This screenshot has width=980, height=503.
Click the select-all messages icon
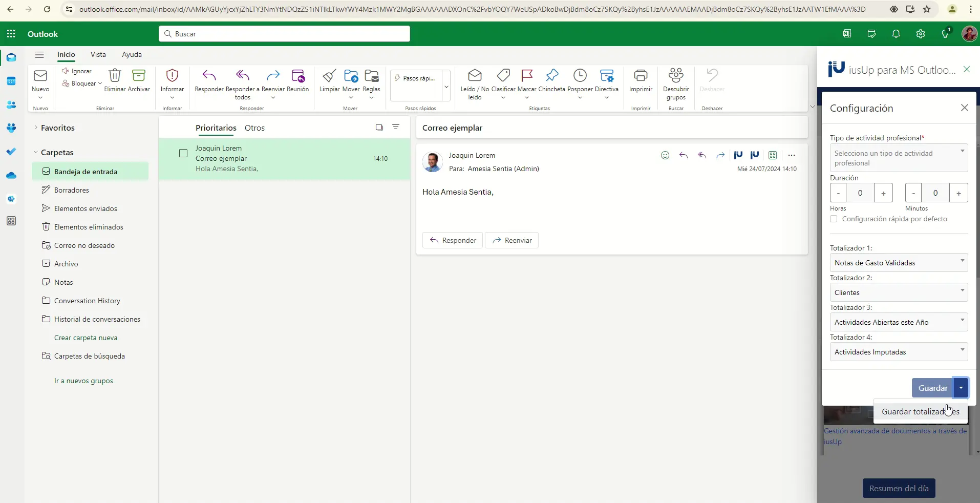pos(379,128)
